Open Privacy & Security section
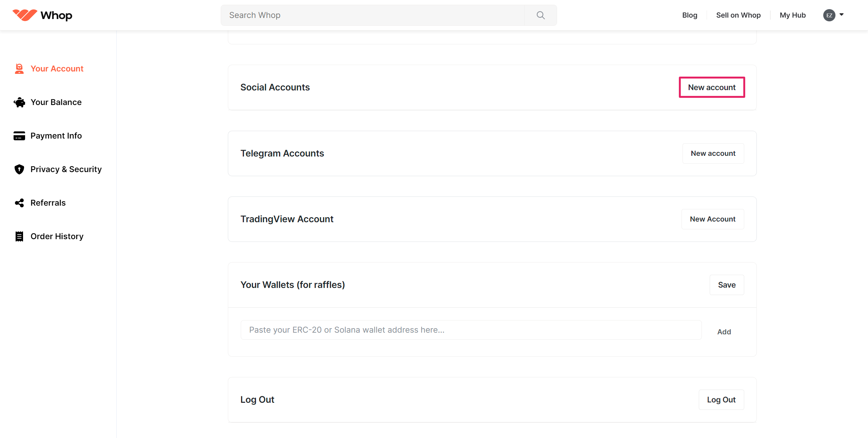The height and width of the screenshot is (438, 868). [x=66, y=169]
